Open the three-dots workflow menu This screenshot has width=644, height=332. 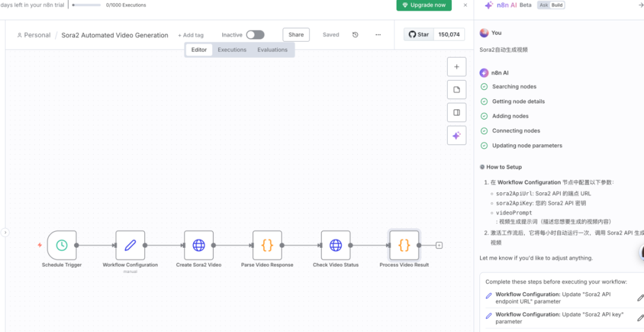pyautogui.click(x=378, y=35)
